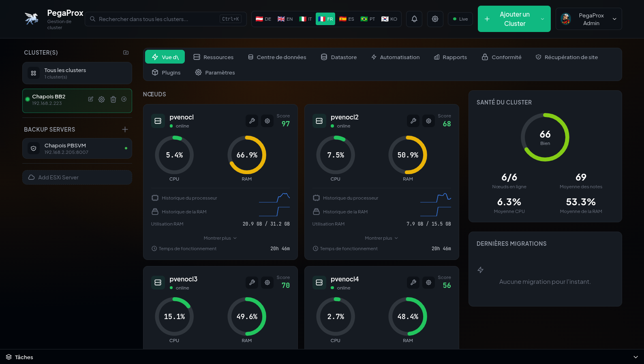Open pvenocl2 node settings gear
The image size is (644, 364).
click(428, 121)
